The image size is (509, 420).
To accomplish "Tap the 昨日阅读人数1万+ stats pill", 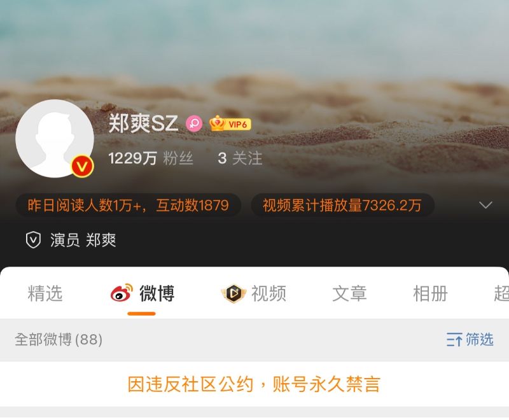I will point(129,205).
